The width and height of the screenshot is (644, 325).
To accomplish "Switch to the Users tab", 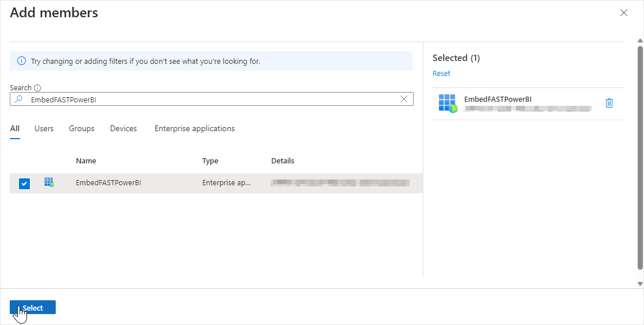I will click(44, 129).
